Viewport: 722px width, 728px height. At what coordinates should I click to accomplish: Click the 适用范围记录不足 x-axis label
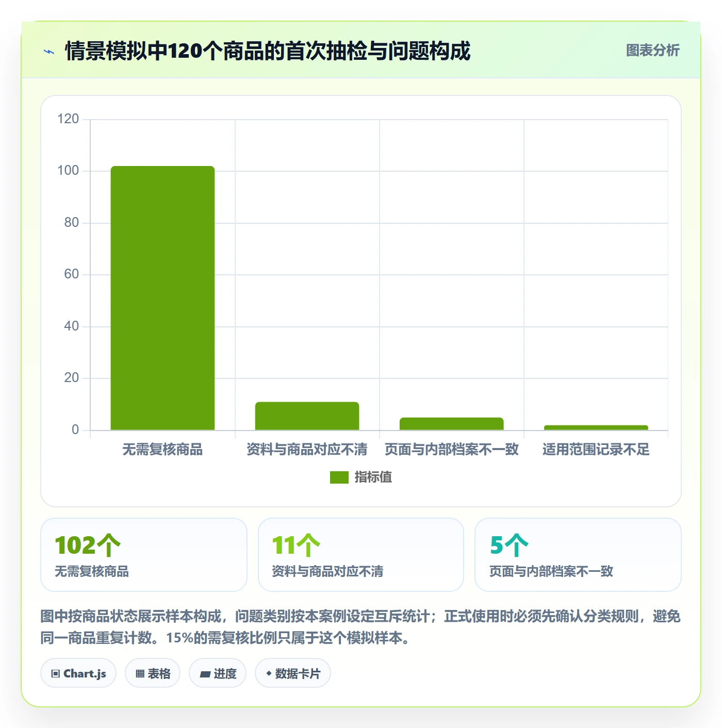596,450
